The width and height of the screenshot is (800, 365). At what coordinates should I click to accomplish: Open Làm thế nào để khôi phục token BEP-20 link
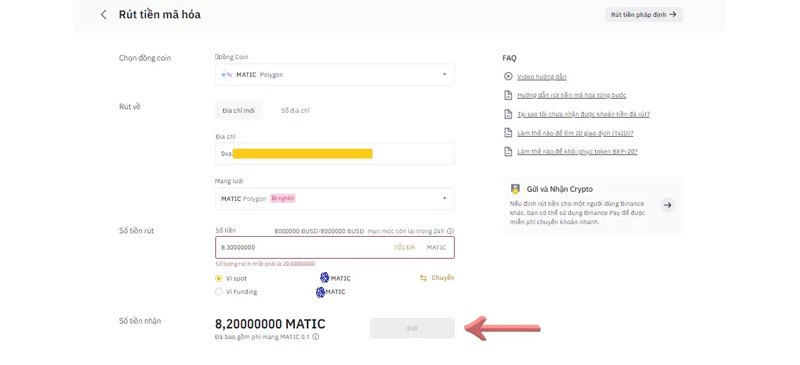tap(577, 152)
